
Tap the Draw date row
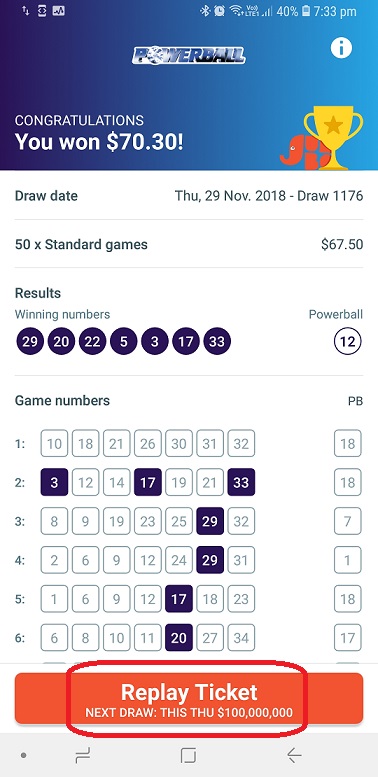point(189,196)
